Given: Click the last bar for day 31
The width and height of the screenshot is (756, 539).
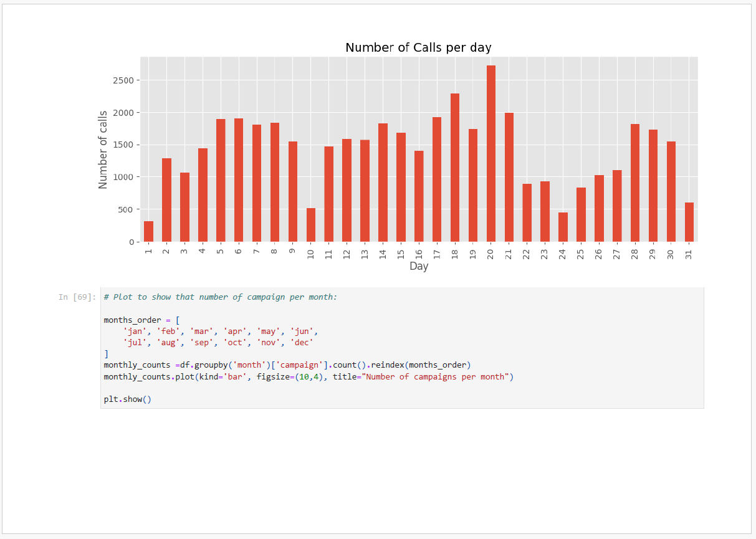Looking at the screenshot, I should click(689, 222).
